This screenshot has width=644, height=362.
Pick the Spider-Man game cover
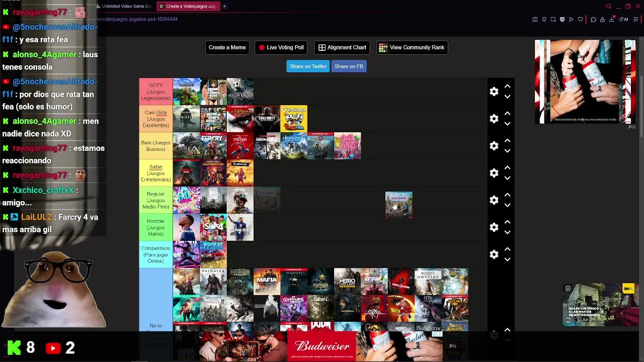coord(240,146)
